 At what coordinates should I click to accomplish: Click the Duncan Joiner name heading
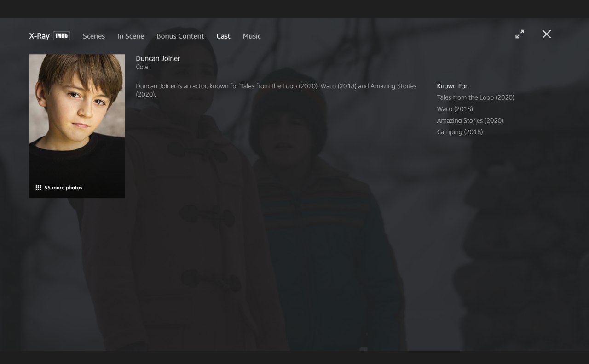[158, 58]
